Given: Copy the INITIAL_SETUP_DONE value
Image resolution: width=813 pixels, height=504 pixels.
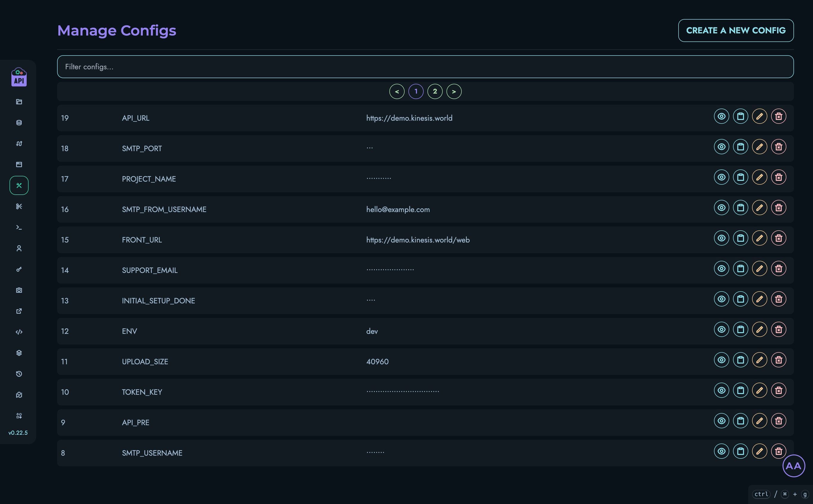Looking at the screenshot, I should click(x=741, y=299).
